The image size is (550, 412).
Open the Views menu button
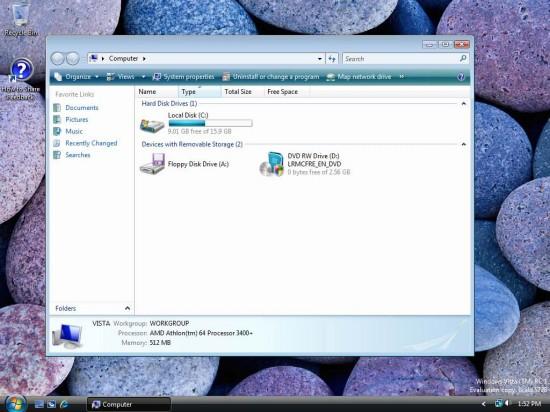coord(121,76)
